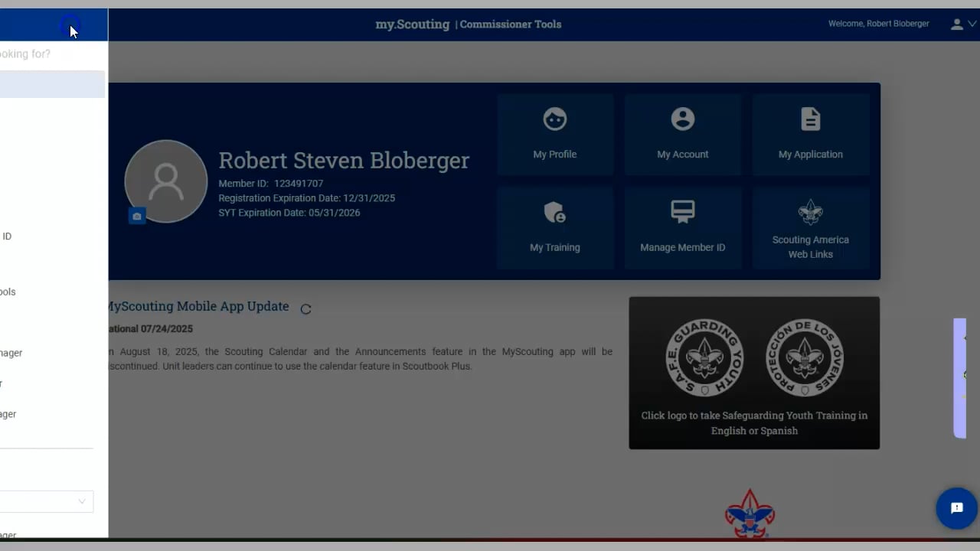The image size is (980, 551).
Task: Click the search field in the sidebar
Action: tap(52, 54)
